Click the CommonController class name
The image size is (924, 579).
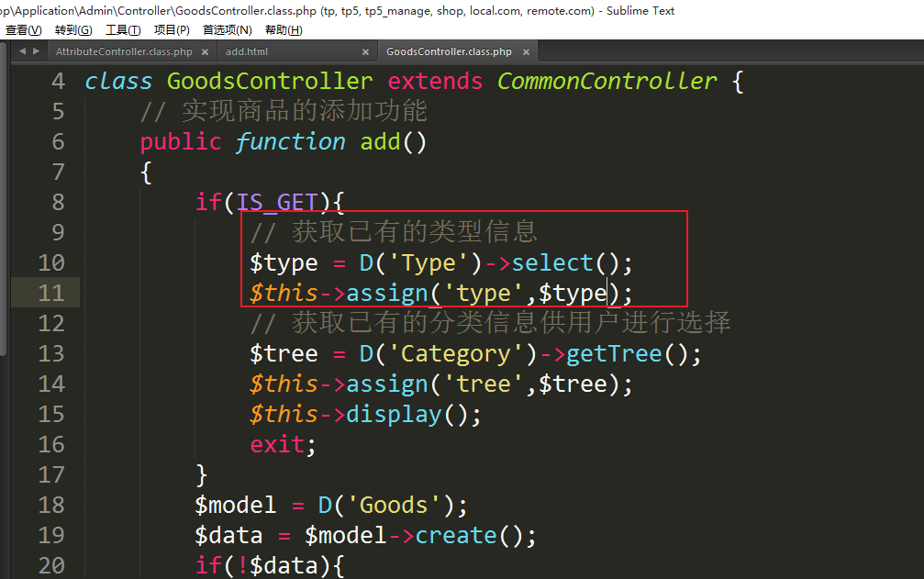pyautogui.click(x=607, y=82)
